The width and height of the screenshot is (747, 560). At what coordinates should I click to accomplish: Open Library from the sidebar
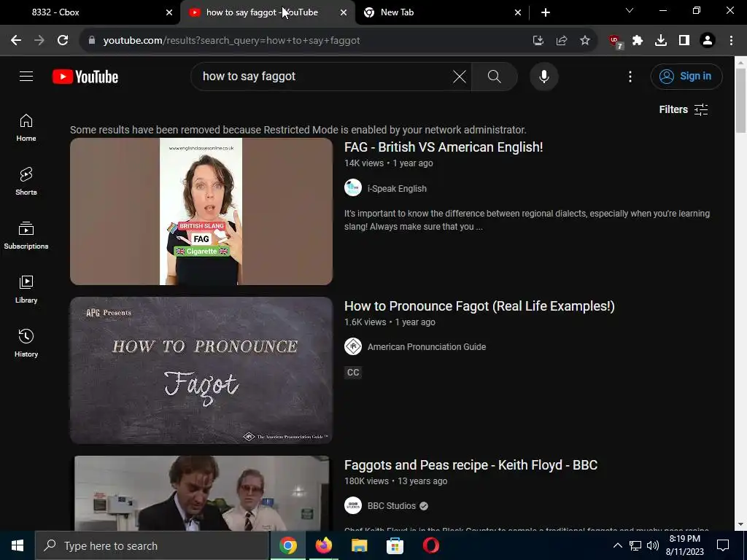[x=26, y=289]
